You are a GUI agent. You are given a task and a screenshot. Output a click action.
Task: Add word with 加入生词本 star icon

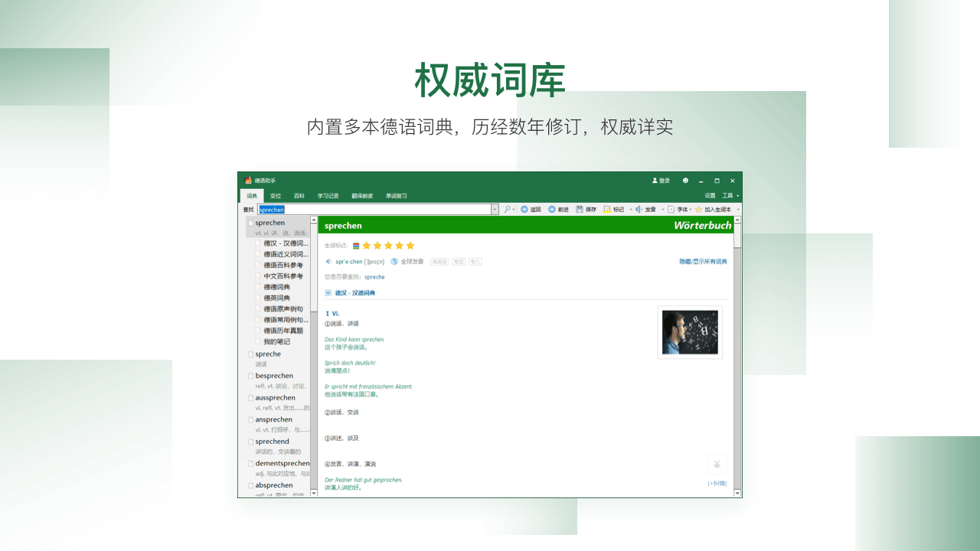click(x=698, y=210)
